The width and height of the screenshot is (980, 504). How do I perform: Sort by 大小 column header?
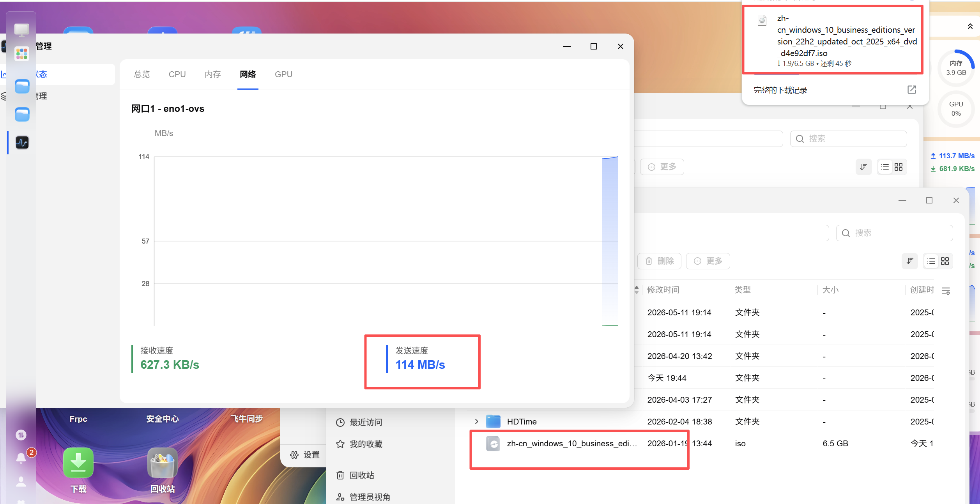pyautogui.click(x=830, y=290)
